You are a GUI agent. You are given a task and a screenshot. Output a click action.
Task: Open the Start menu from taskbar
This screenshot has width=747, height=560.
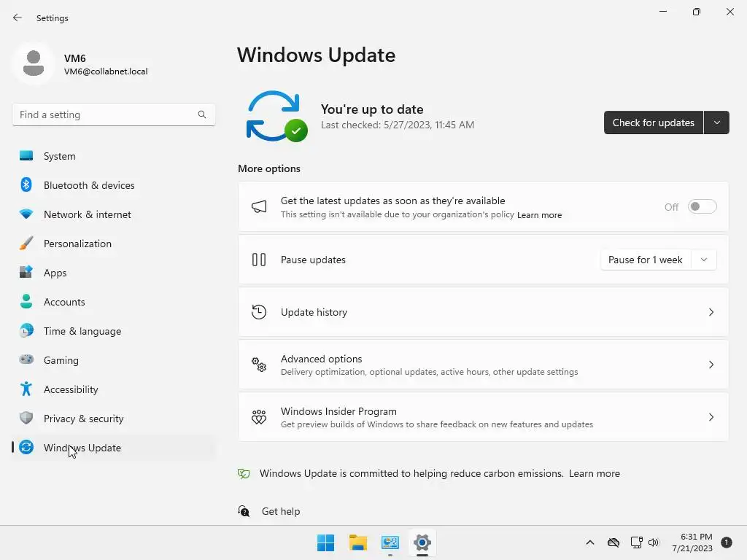pos(326,542)
